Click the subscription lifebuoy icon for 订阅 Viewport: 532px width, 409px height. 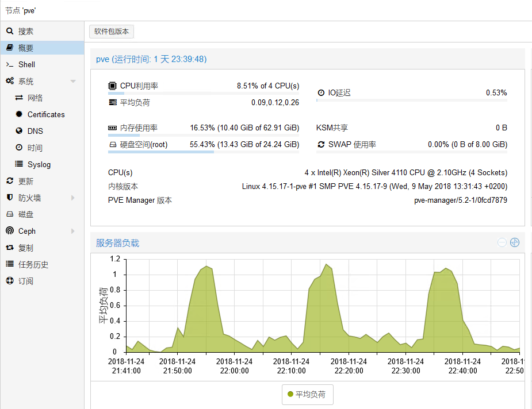tap(10, 281)
